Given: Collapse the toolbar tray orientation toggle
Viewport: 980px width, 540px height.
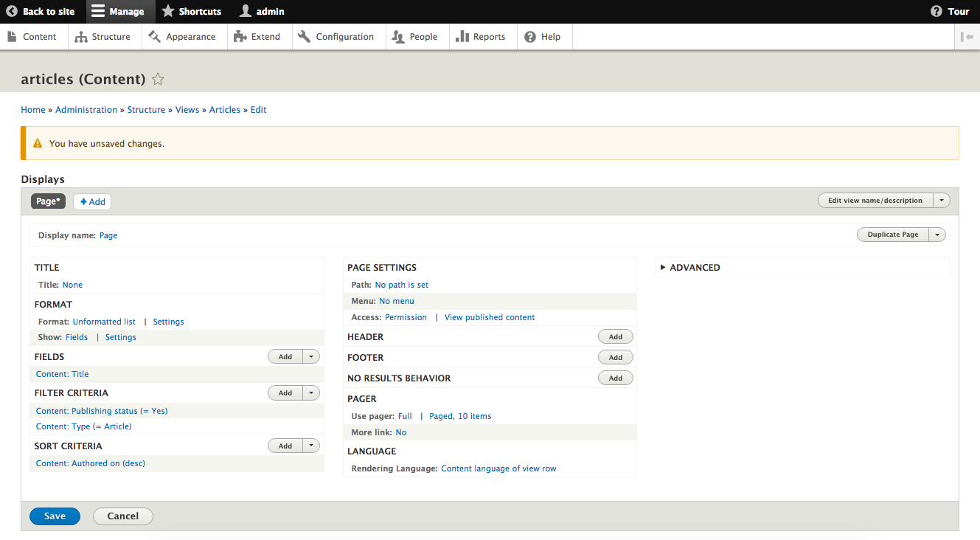Looking at the screenshot, I should click(x=967, y=37).
